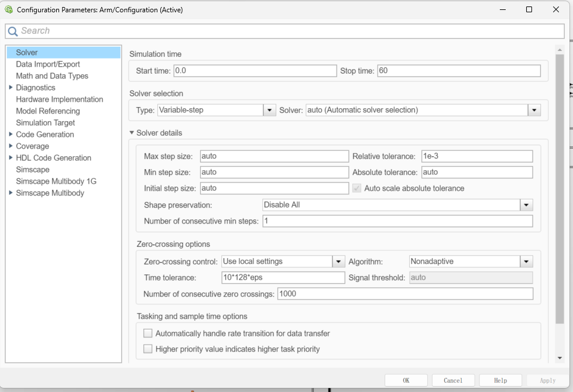Expand the HDL Code Generation arrow
573x392 pixels.
[x=11, y=157]
